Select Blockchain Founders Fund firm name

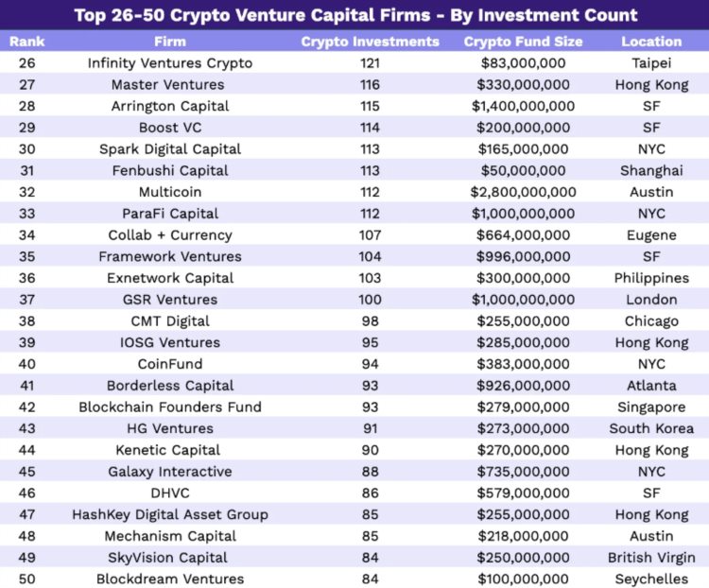tap(170, 407)
